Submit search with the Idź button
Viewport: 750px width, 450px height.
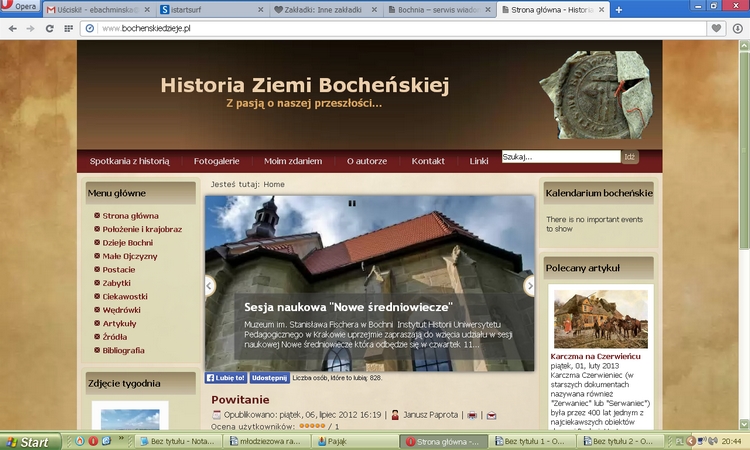(x=630, y=157)
